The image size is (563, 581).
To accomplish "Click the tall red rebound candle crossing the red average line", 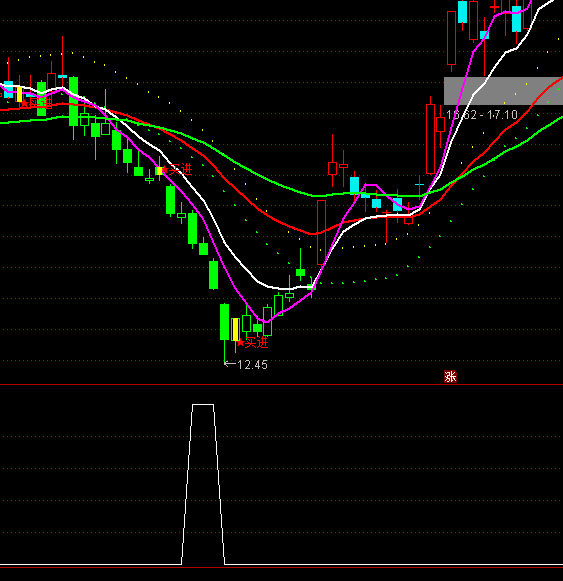I will pyautogui.click(x=321, y=232).
